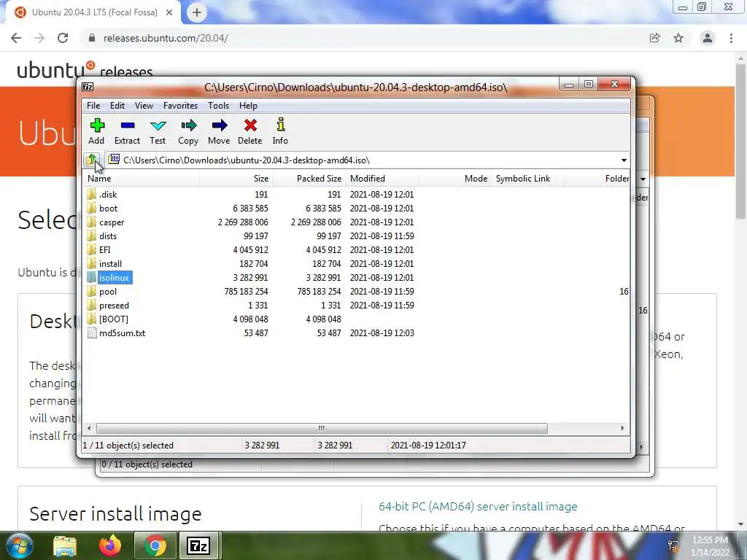Click the horizontal scrollbar left arrow

(89, 428)
